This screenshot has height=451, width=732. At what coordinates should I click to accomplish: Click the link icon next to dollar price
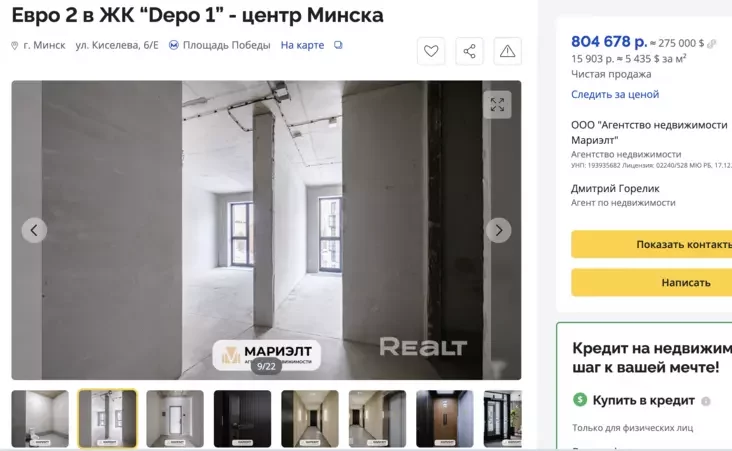711,44
